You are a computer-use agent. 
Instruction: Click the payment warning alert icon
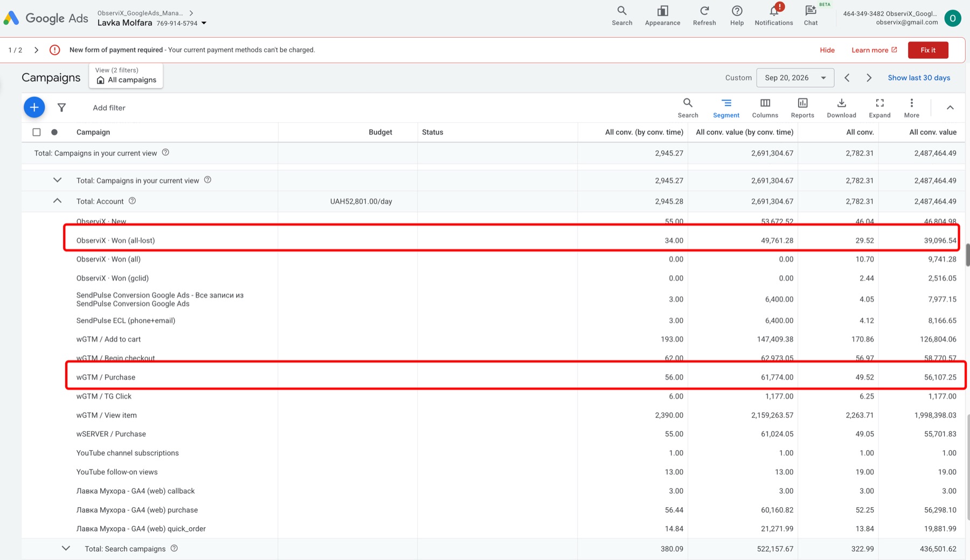click(x=54, y=50)
